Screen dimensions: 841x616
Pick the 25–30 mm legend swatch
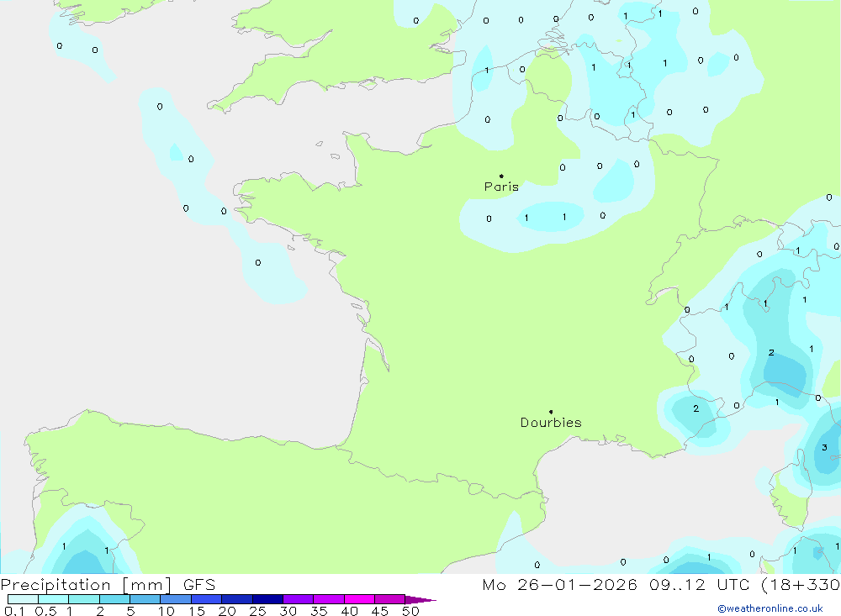pyautogui.click(x=267, y=599)
